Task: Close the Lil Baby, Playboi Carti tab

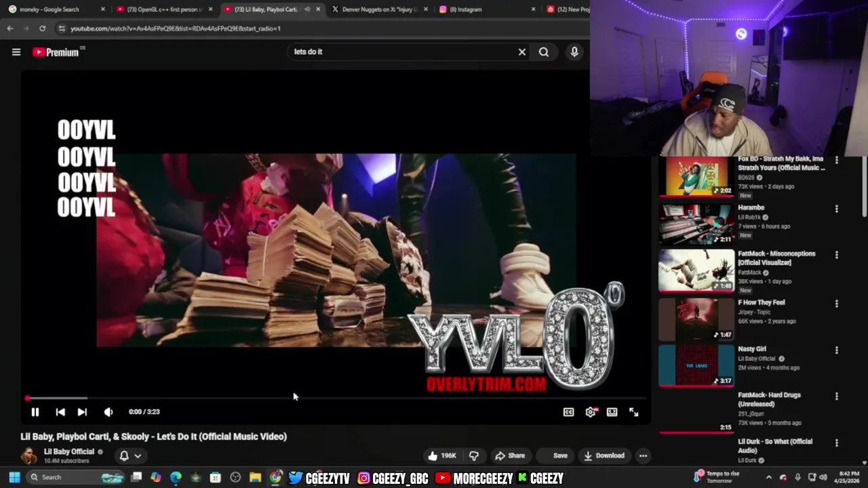Action: pyautogui.click(x=318, y=9)
